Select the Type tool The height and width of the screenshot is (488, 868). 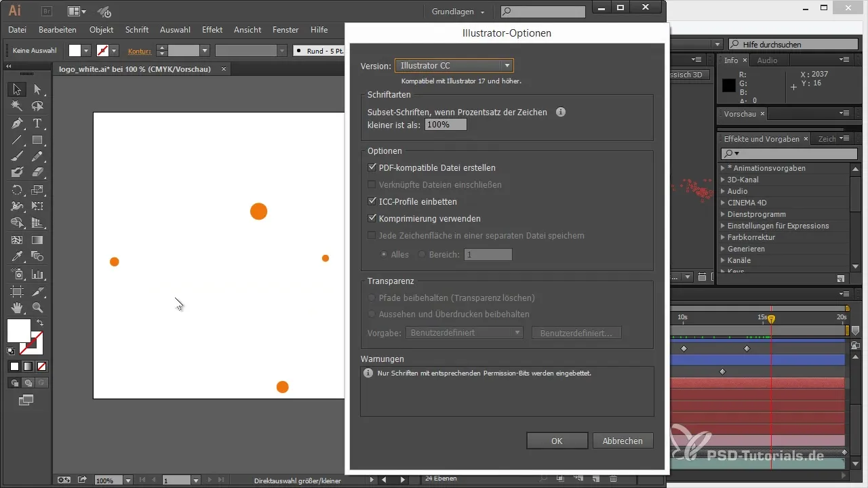click(x=37, y=123)
